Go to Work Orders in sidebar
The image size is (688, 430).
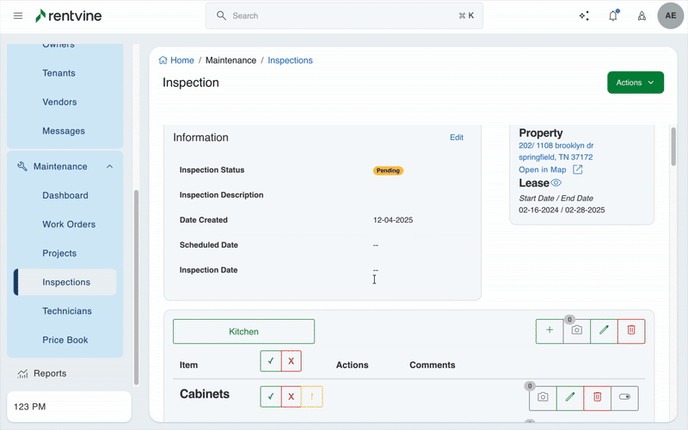coord(69,224)
